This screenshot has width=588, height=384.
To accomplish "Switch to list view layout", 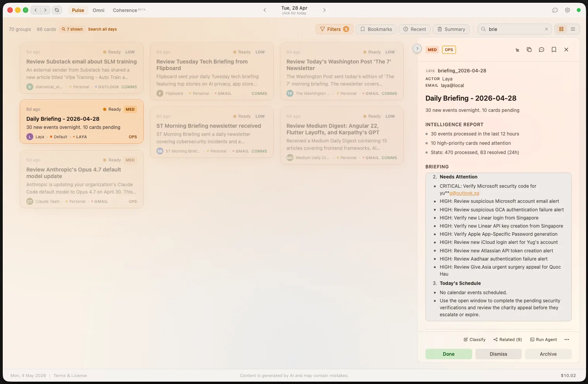I will [x=573, y=29].
